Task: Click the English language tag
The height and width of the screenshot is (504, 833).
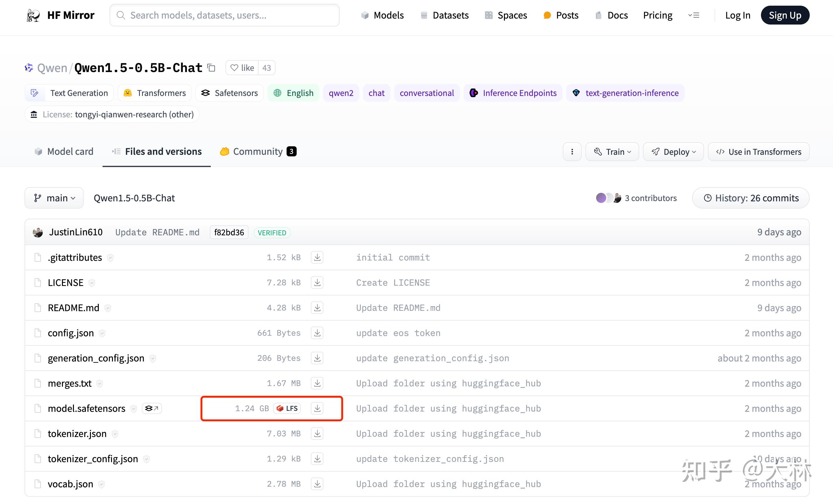Action: (294, 93)
